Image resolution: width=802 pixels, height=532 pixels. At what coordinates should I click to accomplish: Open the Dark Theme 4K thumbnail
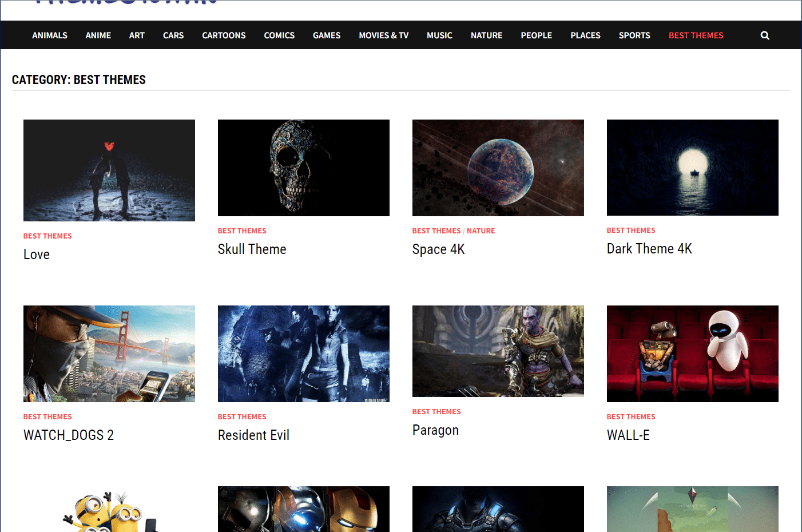[x=693, y=168]
